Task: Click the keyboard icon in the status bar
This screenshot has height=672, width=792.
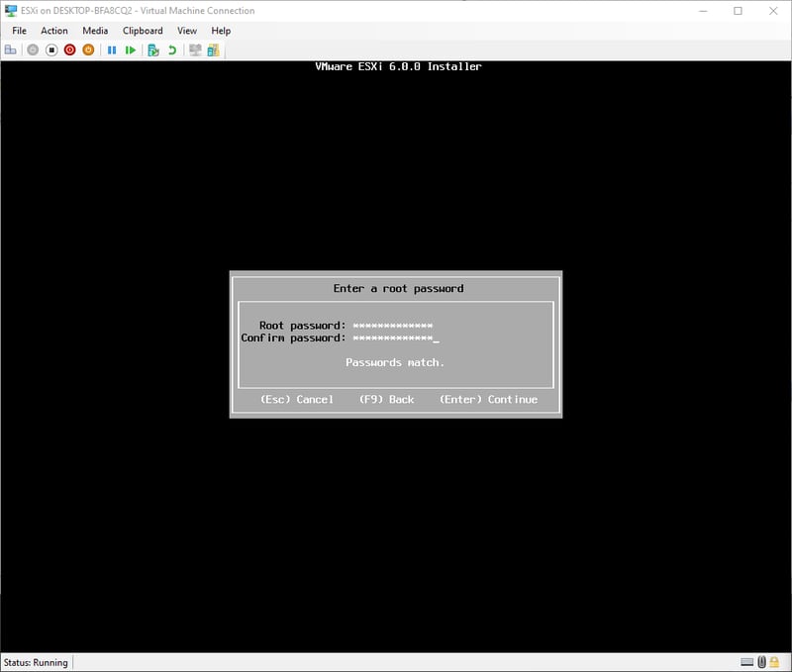Action: (747, 662)
